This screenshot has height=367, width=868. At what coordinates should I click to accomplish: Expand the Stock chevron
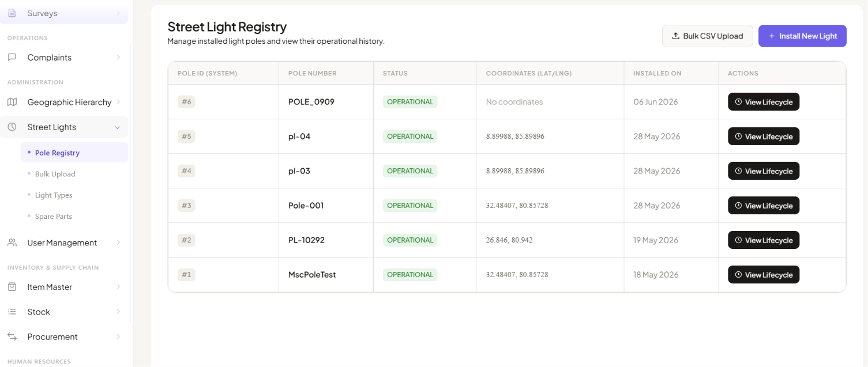pyautogui.click(x=118, y=312)
